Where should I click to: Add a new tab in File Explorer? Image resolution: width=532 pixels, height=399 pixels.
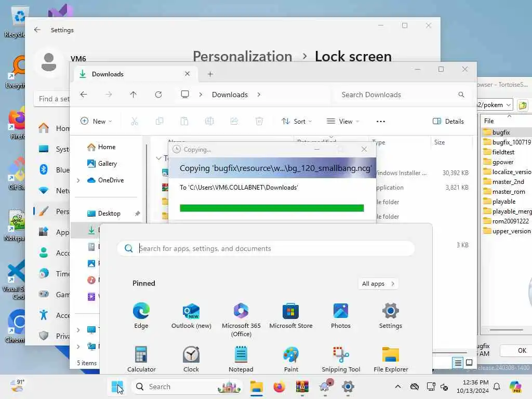210,74
